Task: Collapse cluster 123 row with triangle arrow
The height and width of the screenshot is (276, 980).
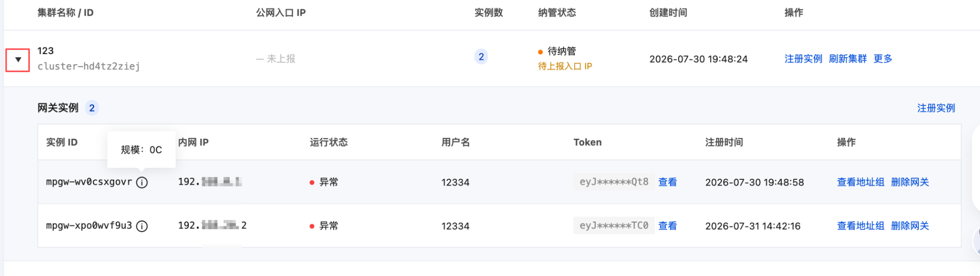Action: [x=18, y=60]
